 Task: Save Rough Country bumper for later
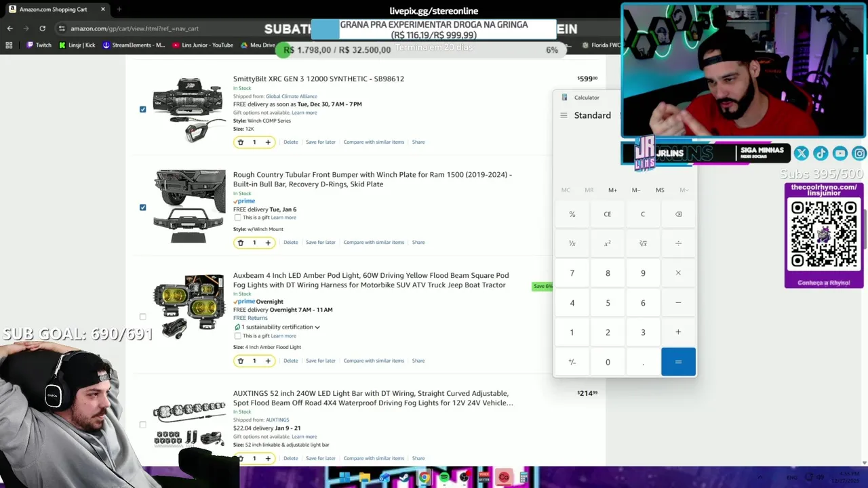(x=321, y=243)
